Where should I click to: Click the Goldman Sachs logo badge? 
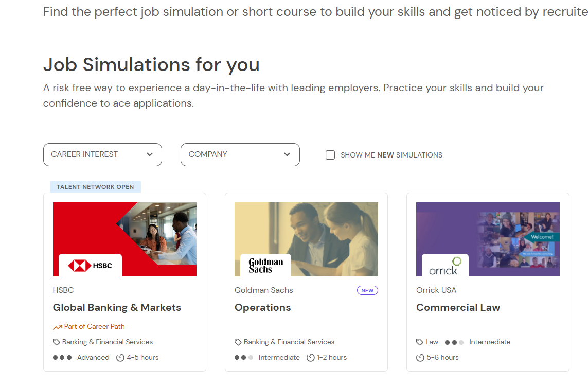(x=265, y=266)
